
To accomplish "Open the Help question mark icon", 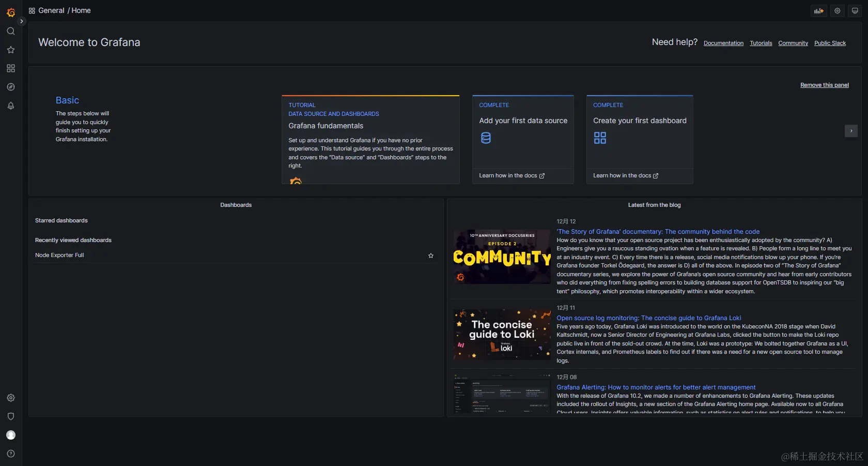I will point(11,454).
